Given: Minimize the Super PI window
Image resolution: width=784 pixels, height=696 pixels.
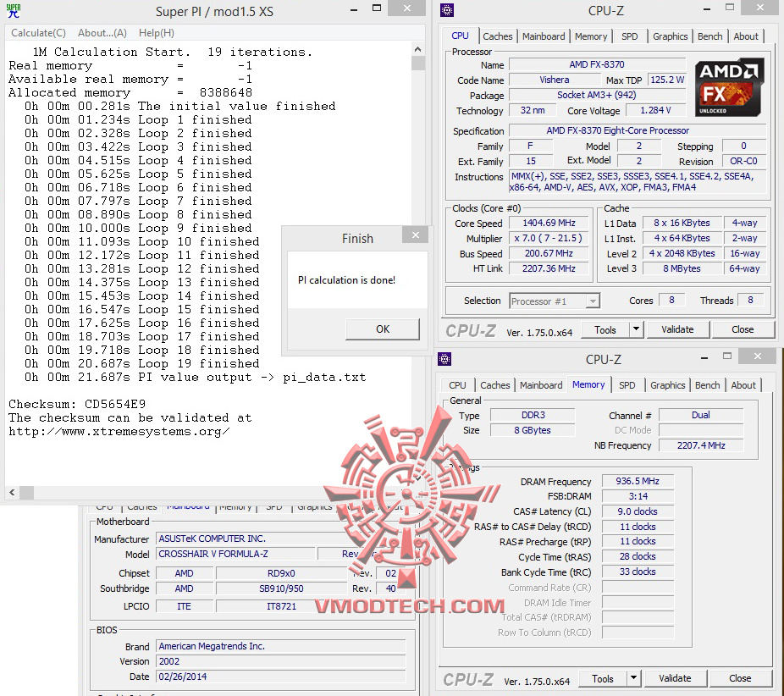Looking at the screenshot, I should pyautogui.click(x=354, y=10).
